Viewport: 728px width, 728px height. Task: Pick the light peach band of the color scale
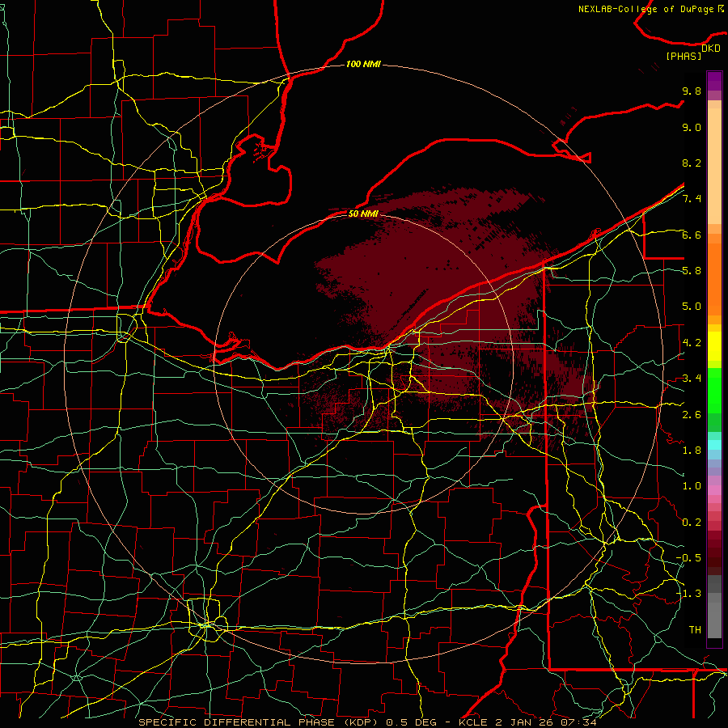click(714, 166)
